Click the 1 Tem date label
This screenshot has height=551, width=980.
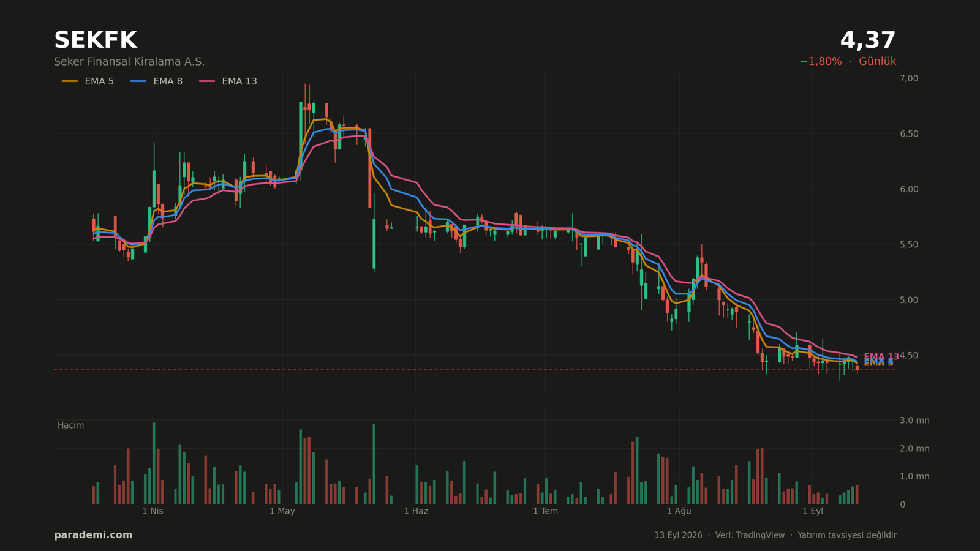pyautogui.click(x=545, y=511)
